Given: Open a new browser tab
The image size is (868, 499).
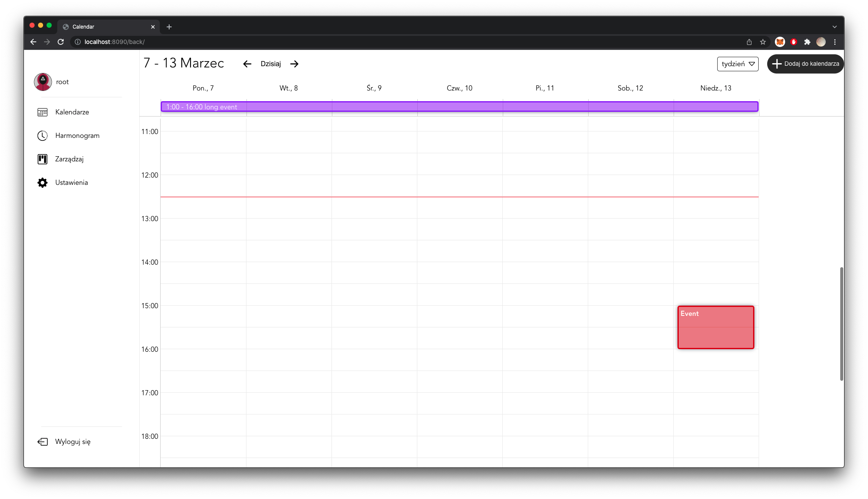Looking at the screenshot, I should click(x=169, y=27).
